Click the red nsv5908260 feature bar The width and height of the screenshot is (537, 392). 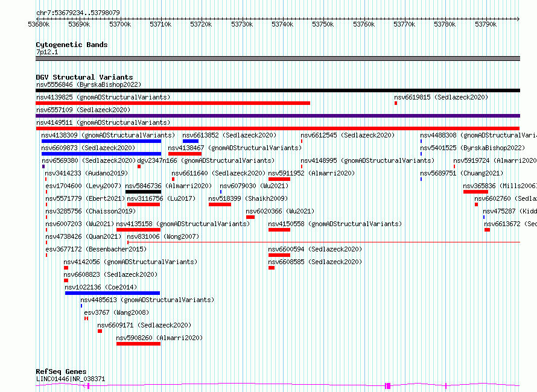[138, 344]
